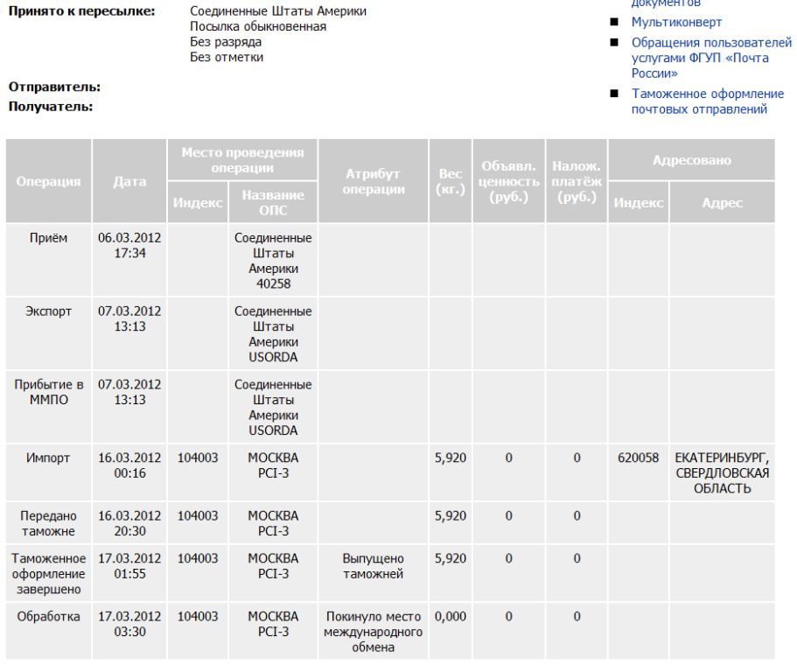This screenshot has width=797, height=672.
Task: Select the Без разряда text
Action: pos(226,42)
